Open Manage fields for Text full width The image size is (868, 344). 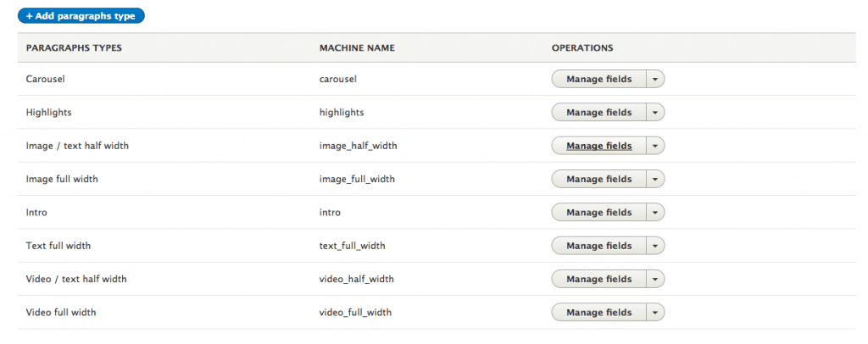599,246
